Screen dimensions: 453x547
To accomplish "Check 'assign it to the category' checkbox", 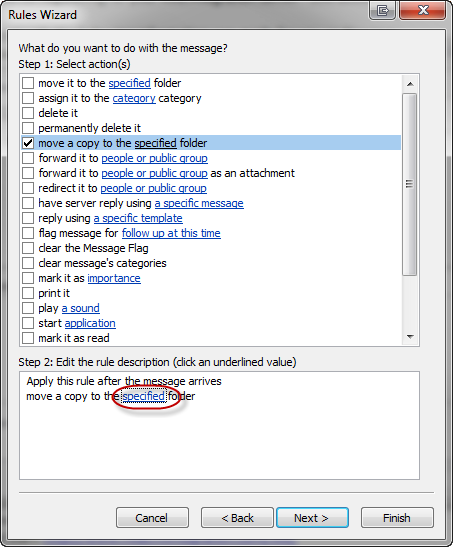I will [x=28, y=98].
